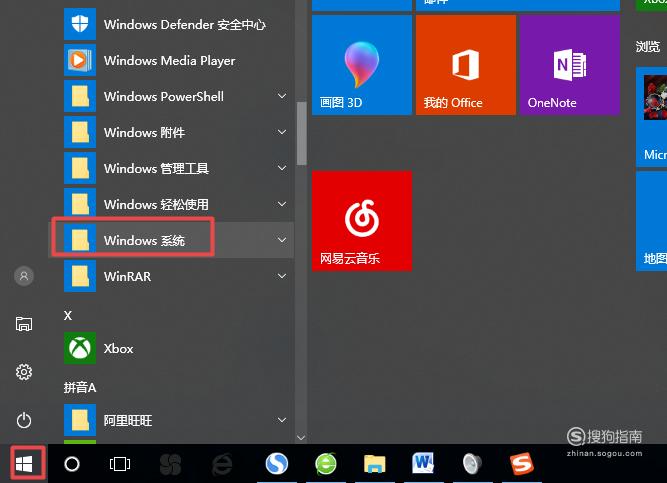Click the 浏览 tile group title
Screen dimensions: 667x483
[x=648, y=46]
